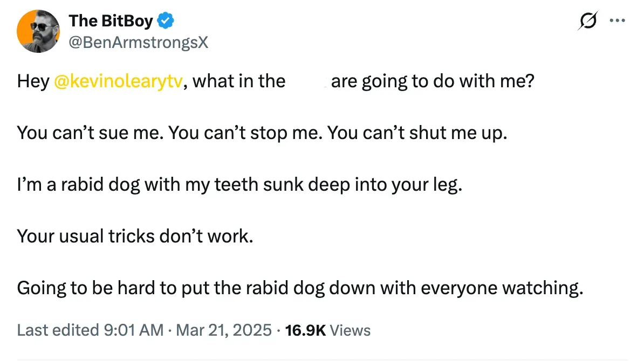Screen dimensions: 644x361
Task: Click the 16.9K view count
Action: coord(305,330)
